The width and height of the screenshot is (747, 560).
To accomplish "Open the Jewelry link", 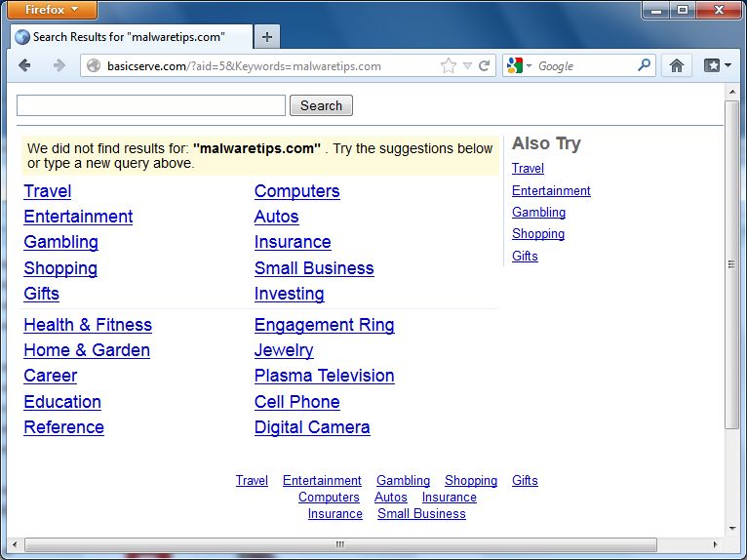I will point(284,350).
